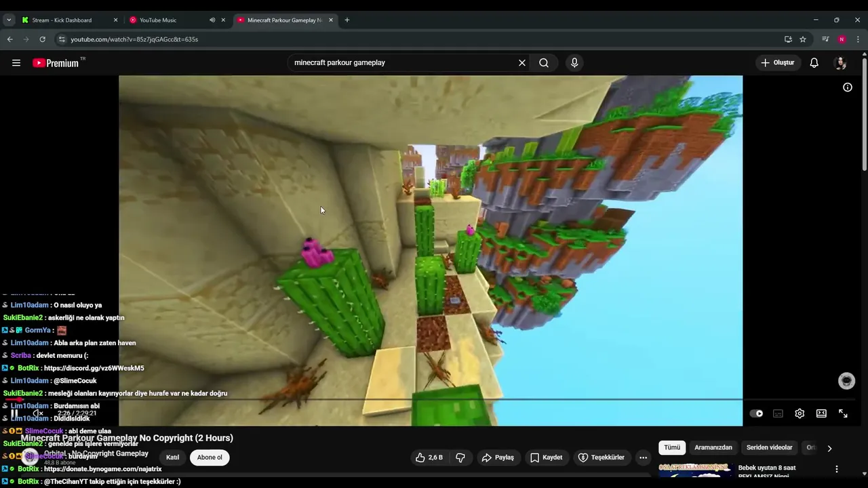868x488 pixels.
Task: Join channel with Katıl button
Action: 173,457
